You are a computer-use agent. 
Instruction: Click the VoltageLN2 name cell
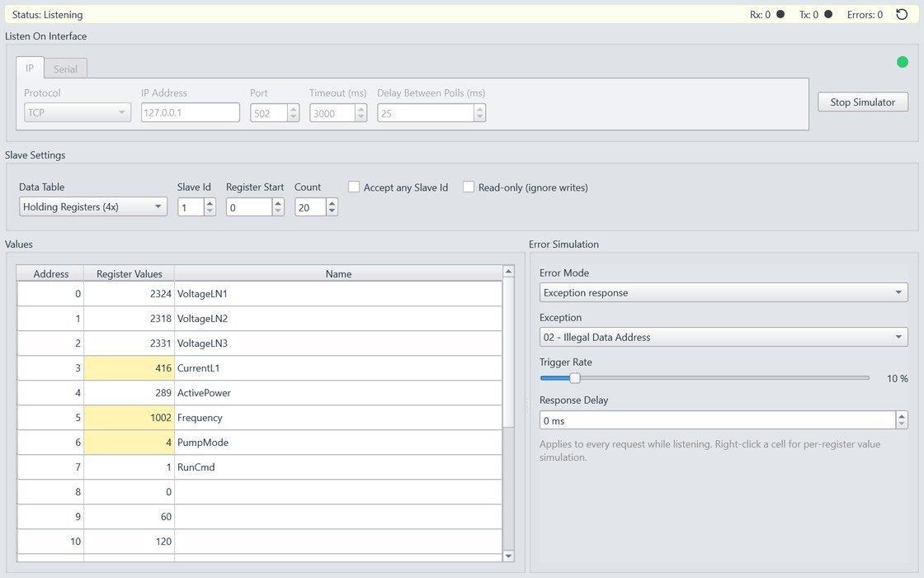tap(338, 319)
